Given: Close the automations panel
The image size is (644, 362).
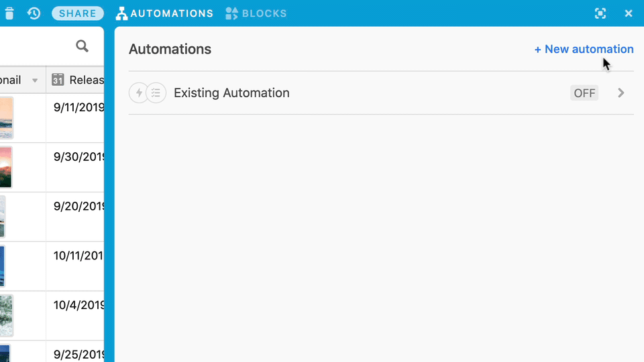Looking at the screenshot, I should [x=629, y=13].
